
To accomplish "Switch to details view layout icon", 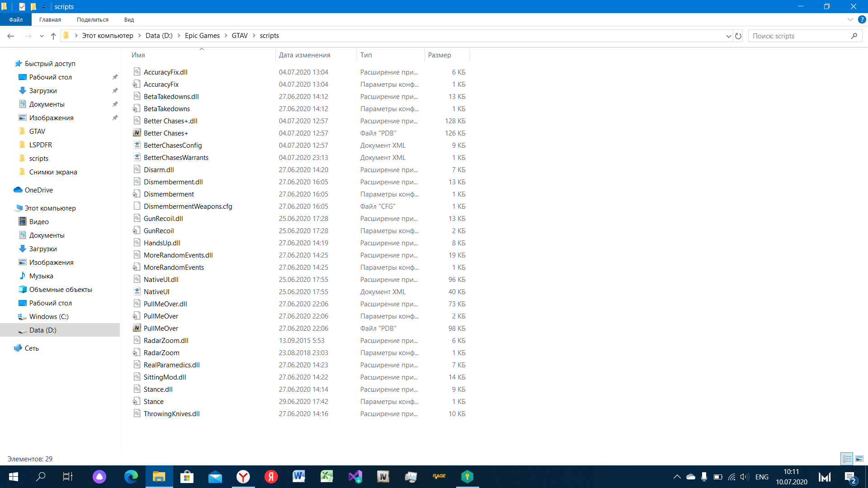I will tap(847, 459).
